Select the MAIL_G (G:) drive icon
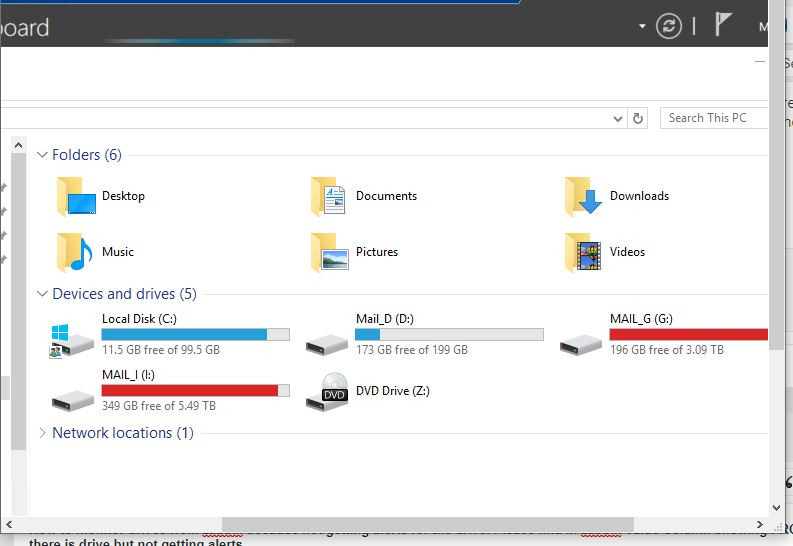Image resolution: width=793 pixels, height=546 pixels. point(581,344)
